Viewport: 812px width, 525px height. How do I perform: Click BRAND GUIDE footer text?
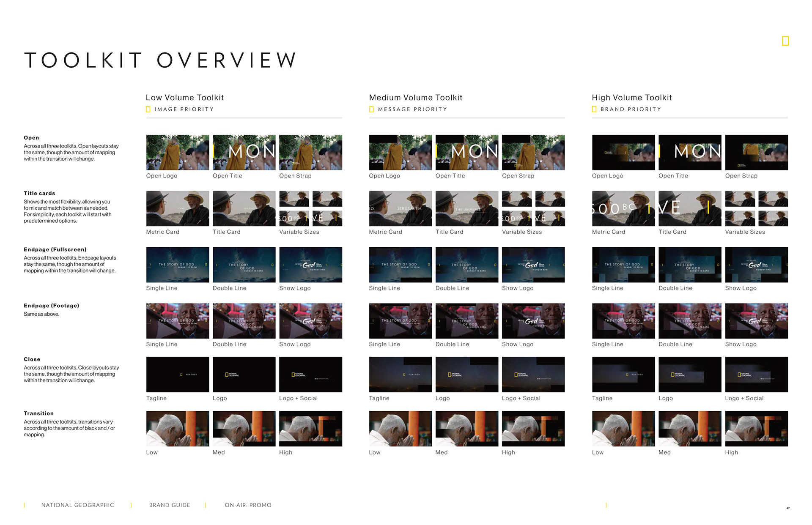click(x=170, y=505)
